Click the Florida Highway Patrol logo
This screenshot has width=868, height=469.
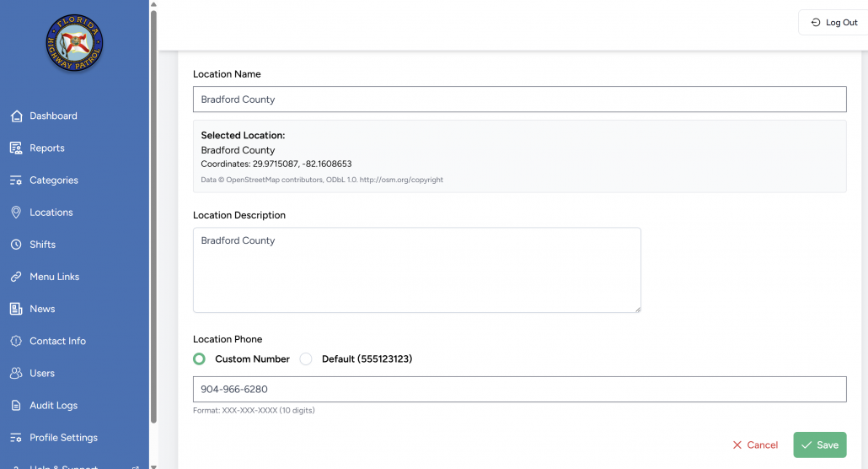tap(74, 43)
